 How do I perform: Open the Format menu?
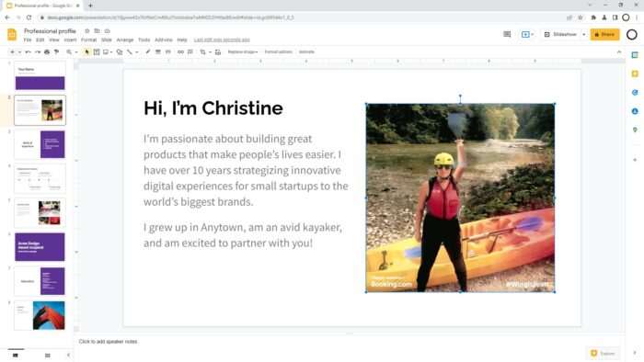click(x=88, y=40)
